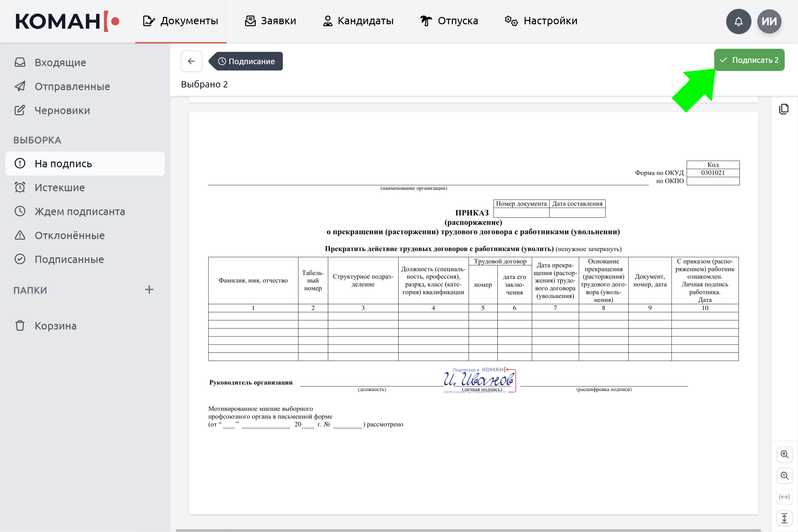Zoom in on the document
Image resolution: width=798 pixels, height=532 pixels.
tap(784, 454)
